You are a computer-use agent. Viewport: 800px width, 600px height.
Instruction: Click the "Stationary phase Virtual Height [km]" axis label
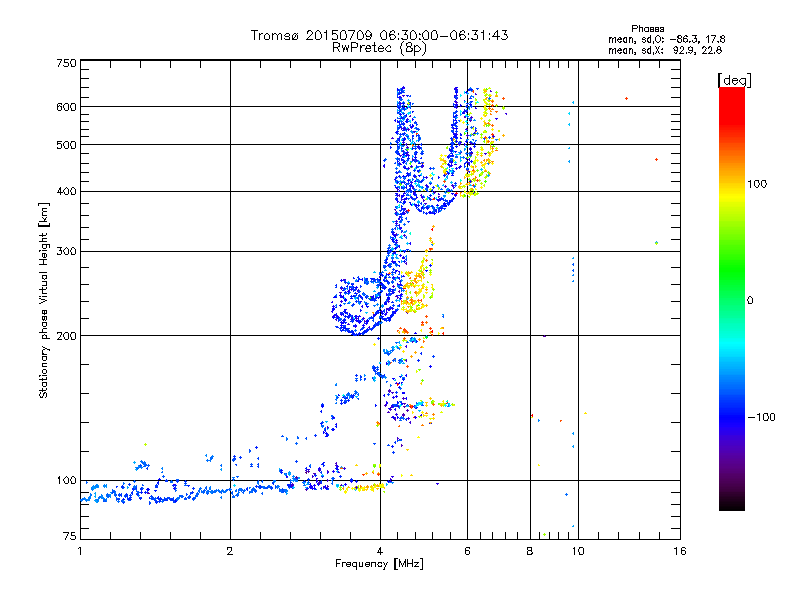pos(43,300)
